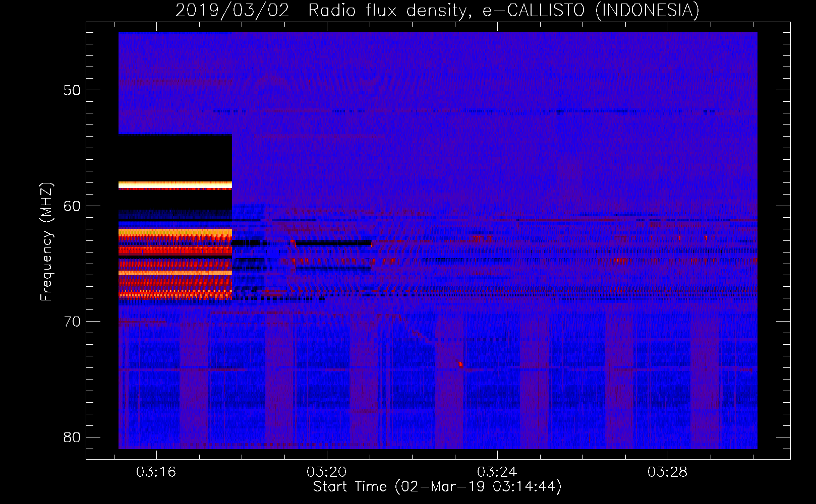Viewport: 816px width, 504px height.
Task: Click the 70 frequency tick label
Action: (x=72, y=322)
